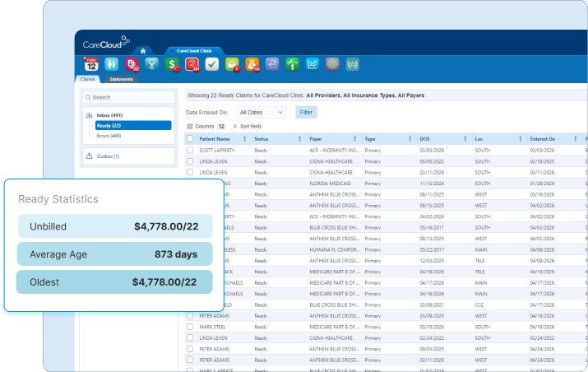Check the box for Peter Adams DOS 05/09/2025
The image size is (588, 372).
coord(190,316)
